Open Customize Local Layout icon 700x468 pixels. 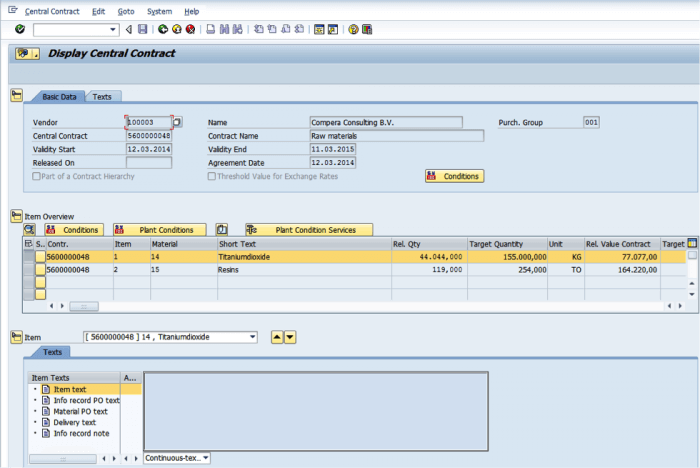(x=367, y=29)
